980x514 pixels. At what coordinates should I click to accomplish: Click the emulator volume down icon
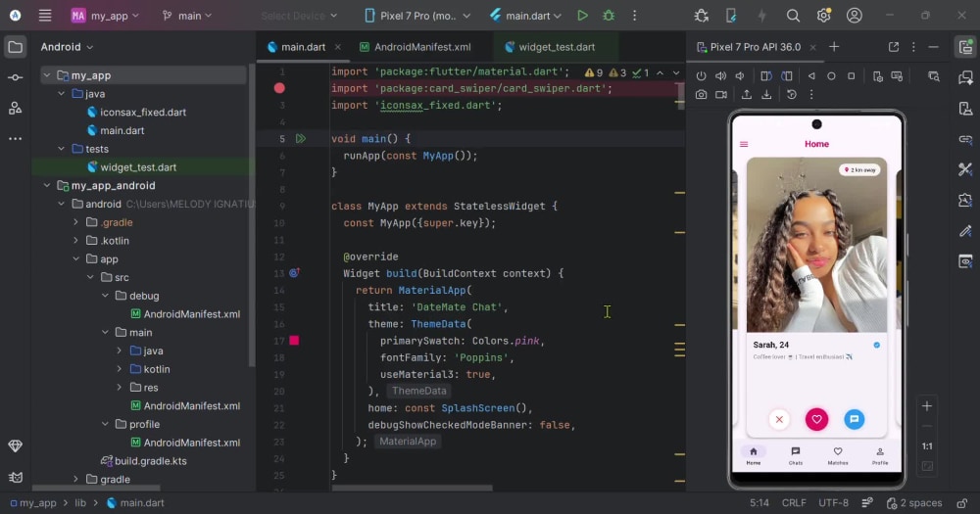point(740,76)
